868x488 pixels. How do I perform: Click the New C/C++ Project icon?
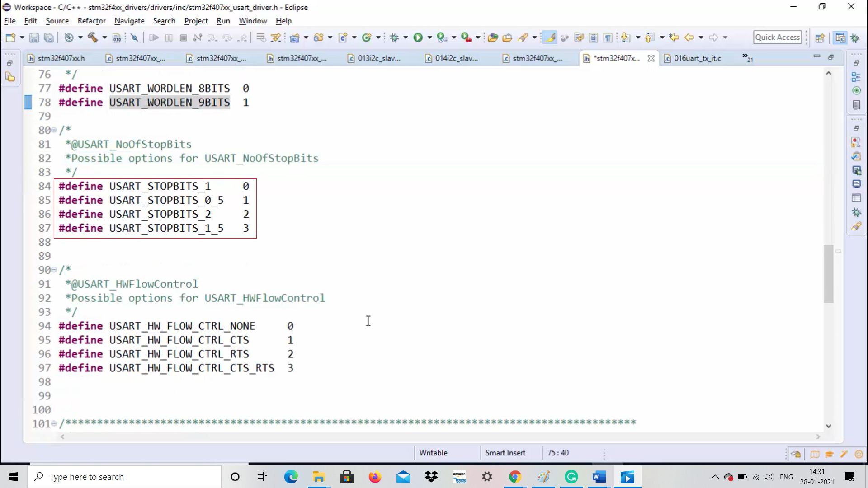295,38
